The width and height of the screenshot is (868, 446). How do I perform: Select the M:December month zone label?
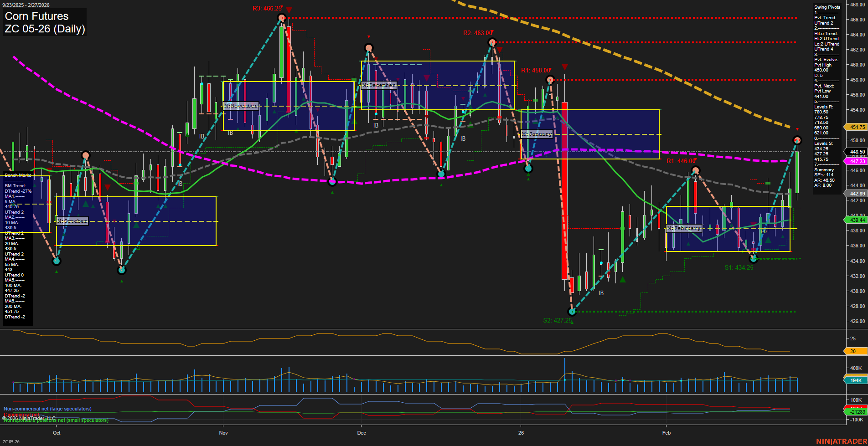(x=378, y=85)
